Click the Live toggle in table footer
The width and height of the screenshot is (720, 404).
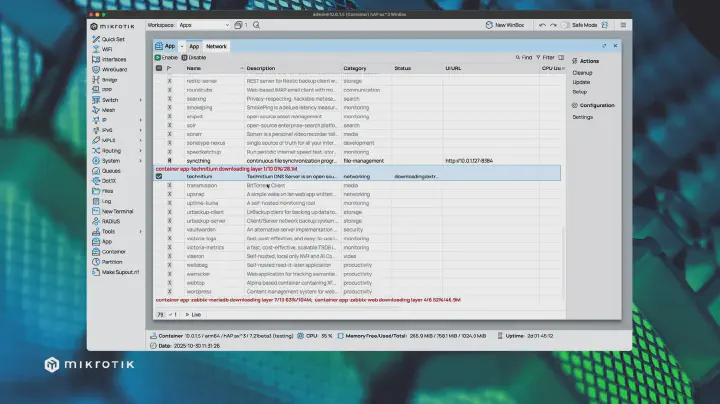tap(193, 314)
